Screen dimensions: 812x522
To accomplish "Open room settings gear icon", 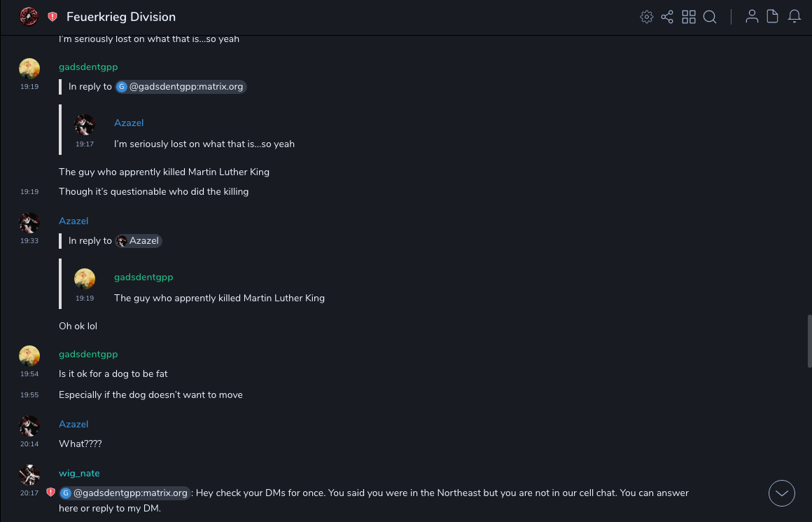I will [x=647, y=17].
